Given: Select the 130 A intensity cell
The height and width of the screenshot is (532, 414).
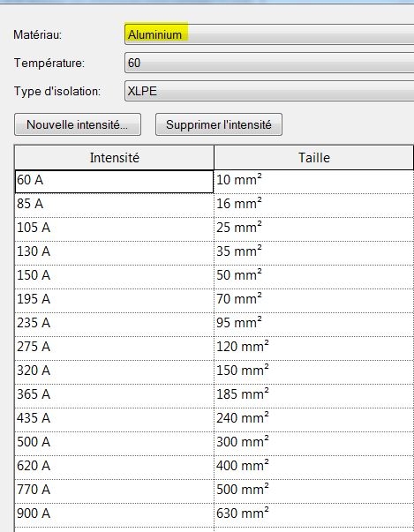Looking at the screenshot, I should [115, 253].
